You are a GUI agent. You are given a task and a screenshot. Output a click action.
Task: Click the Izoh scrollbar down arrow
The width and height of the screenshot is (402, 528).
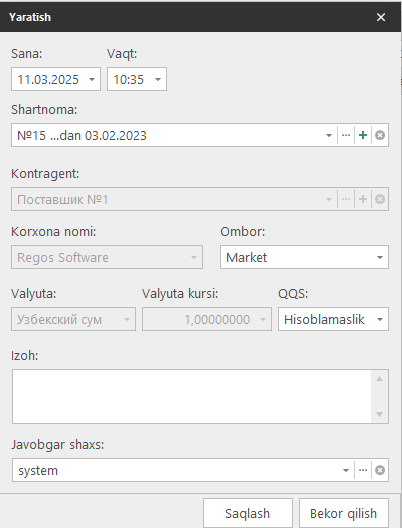tap(379, 414)
